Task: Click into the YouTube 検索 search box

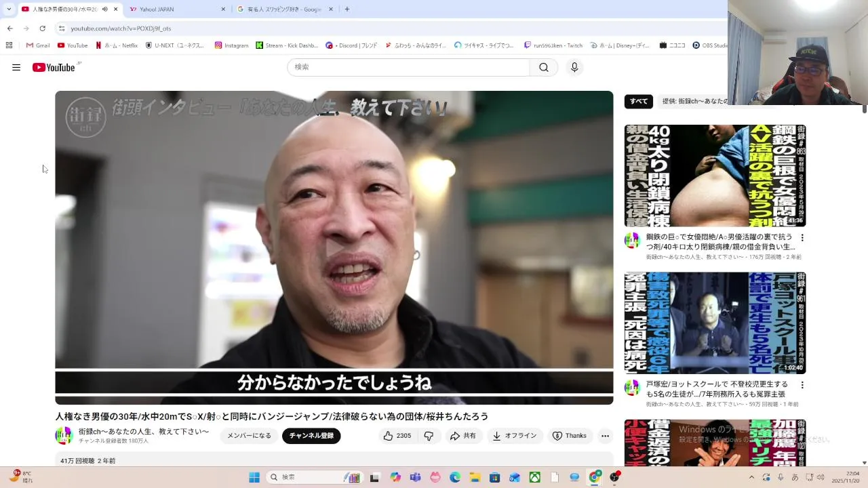Action: [x=408, y=67]
